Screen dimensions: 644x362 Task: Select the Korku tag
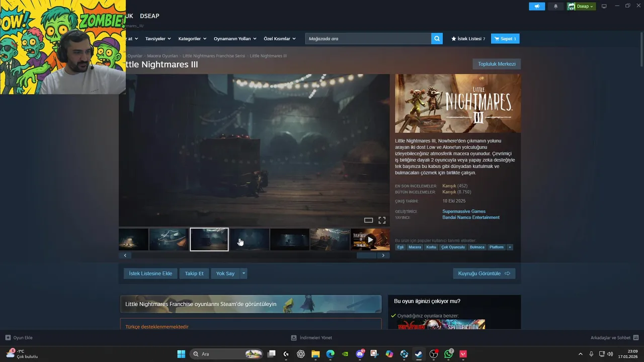pos(431,247)
